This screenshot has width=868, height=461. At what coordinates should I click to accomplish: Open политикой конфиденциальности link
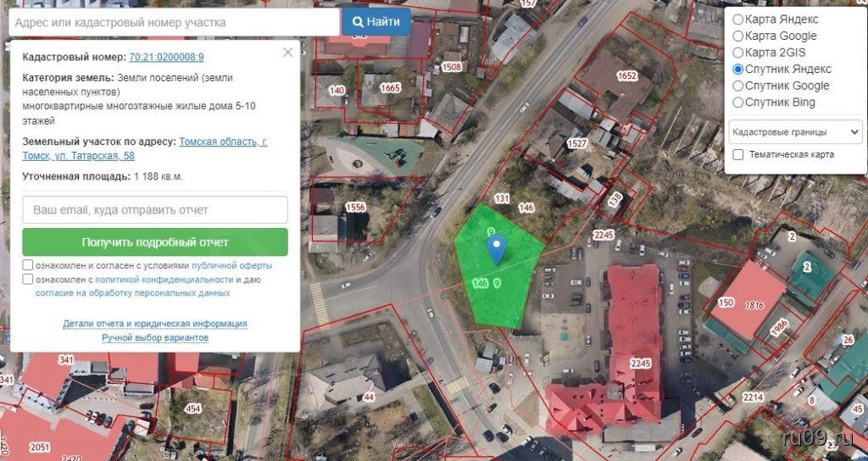(x=164, y=280)
